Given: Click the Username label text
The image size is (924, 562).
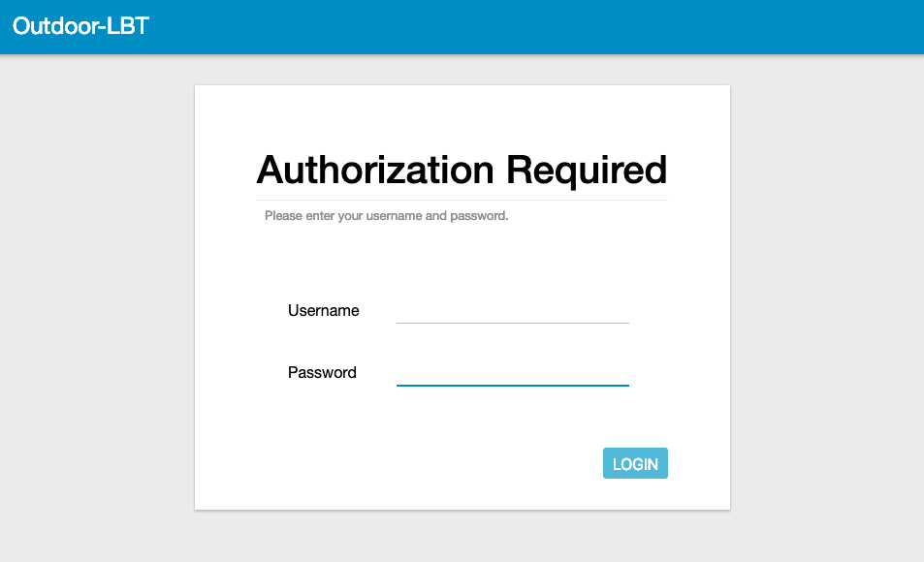Looking at the screenshot, I should [x=323, y=311].
